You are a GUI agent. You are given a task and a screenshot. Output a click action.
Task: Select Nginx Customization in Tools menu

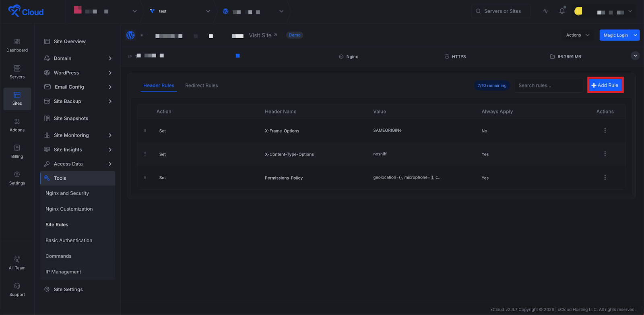tap(69, 209)
